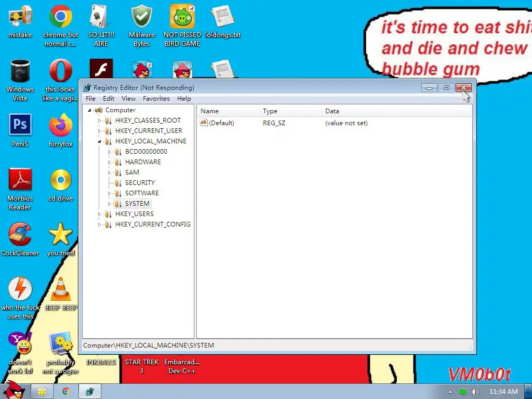Screen dimensions: 532x399
Task: Open the Yahoo 'doesn't work lol' icon
Action: point(20,353)
